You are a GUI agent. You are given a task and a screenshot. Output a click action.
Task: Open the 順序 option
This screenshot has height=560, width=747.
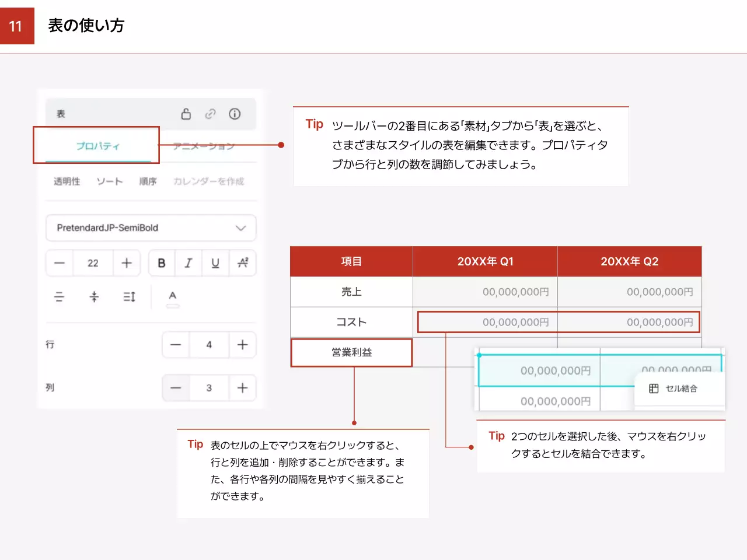point(148,181)
